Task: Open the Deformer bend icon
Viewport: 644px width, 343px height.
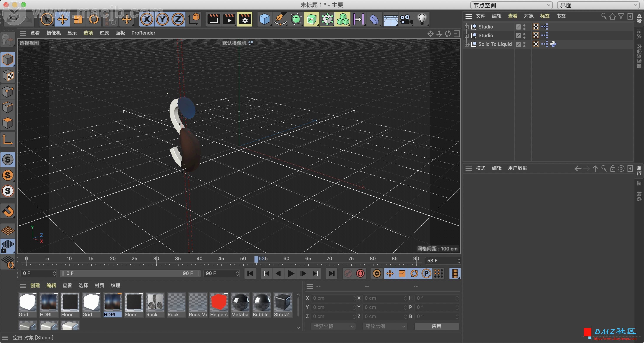Action: 374,19
